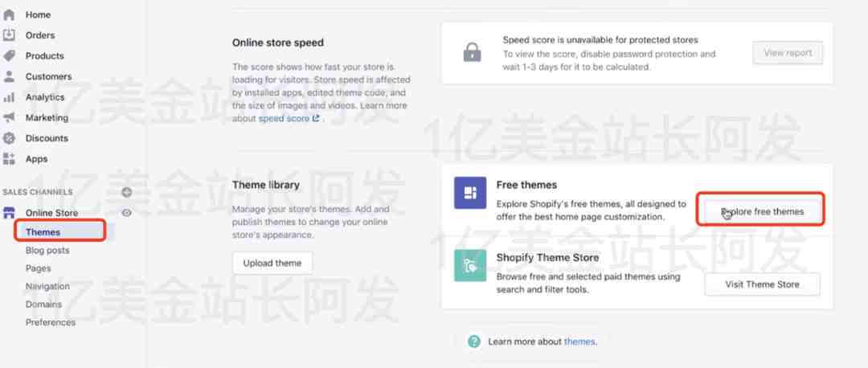The width and height of the screenshot is (868, 368).
Task: Click the Upload theme button
Action: tap(272, 264)
